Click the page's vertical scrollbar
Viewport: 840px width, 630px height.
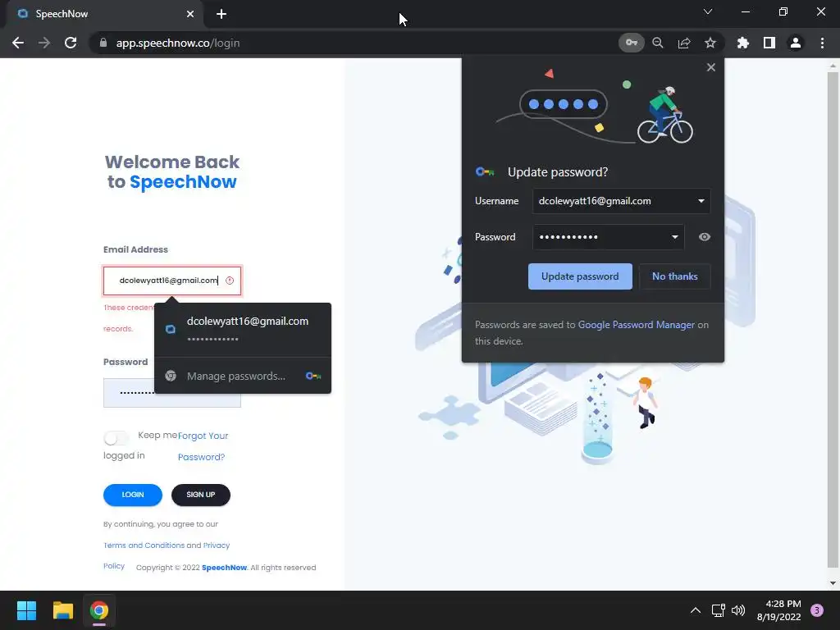(x=833, y=319)
